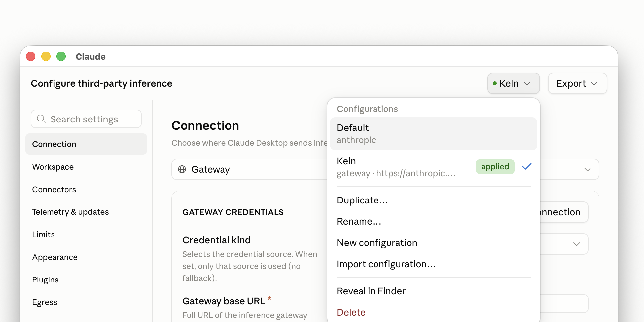Choose Rename… from the configurations menu

pos(434,221)
